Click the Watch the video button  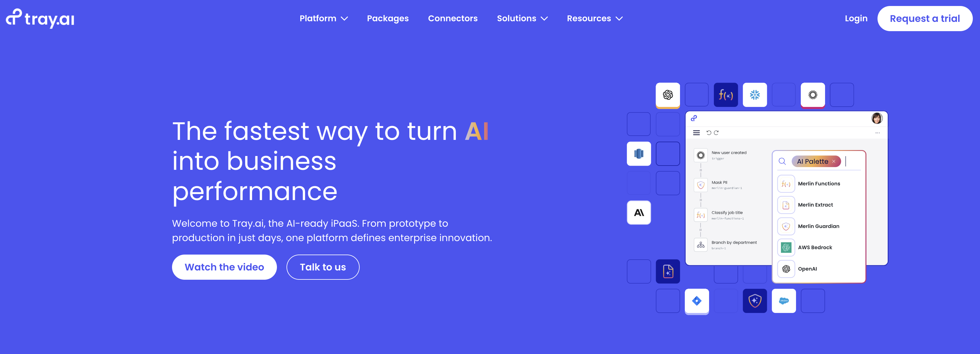click(x=224, y=267)
